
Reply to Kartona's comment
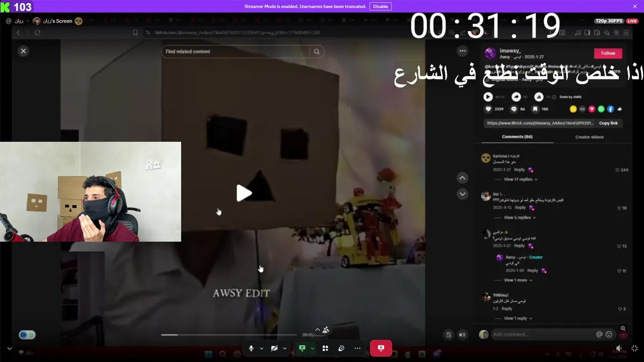click(519, 170)
